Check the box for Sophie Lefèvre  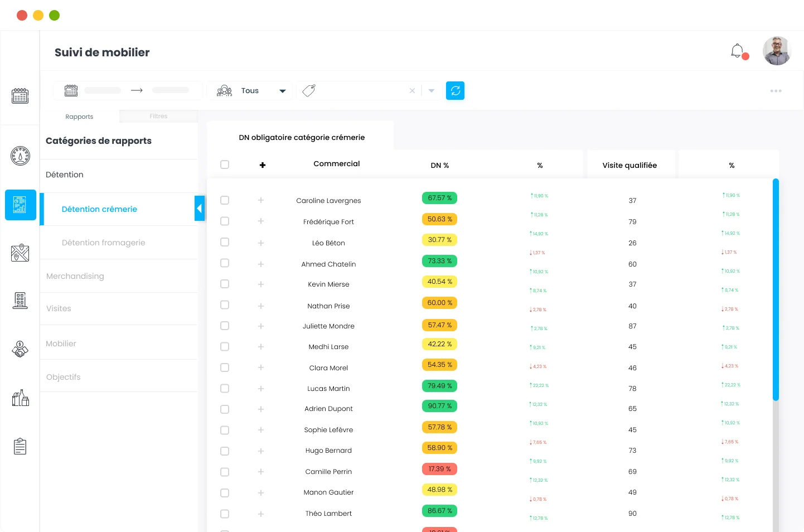click(x=225, y=430)
